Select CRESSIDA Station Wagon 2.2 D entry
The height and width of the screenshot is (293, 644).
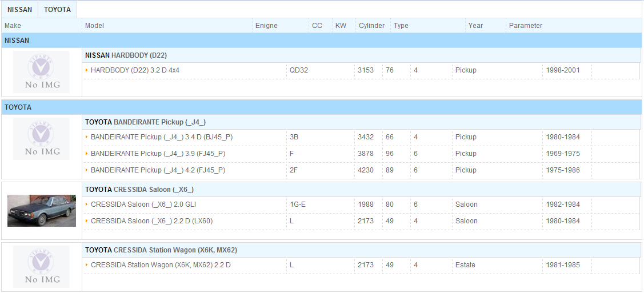point(161,265)
